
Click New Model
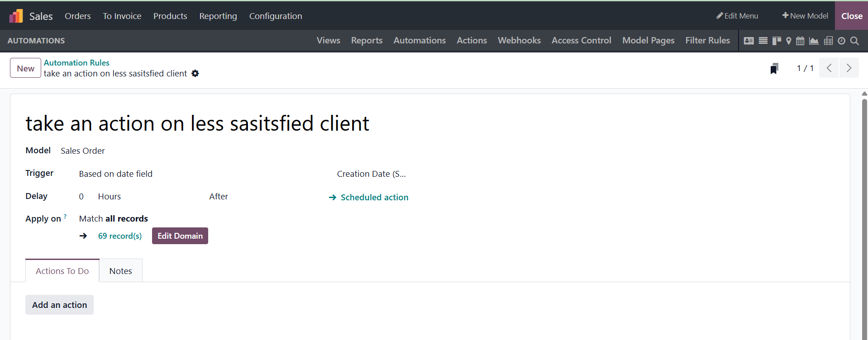click(806, 16)
